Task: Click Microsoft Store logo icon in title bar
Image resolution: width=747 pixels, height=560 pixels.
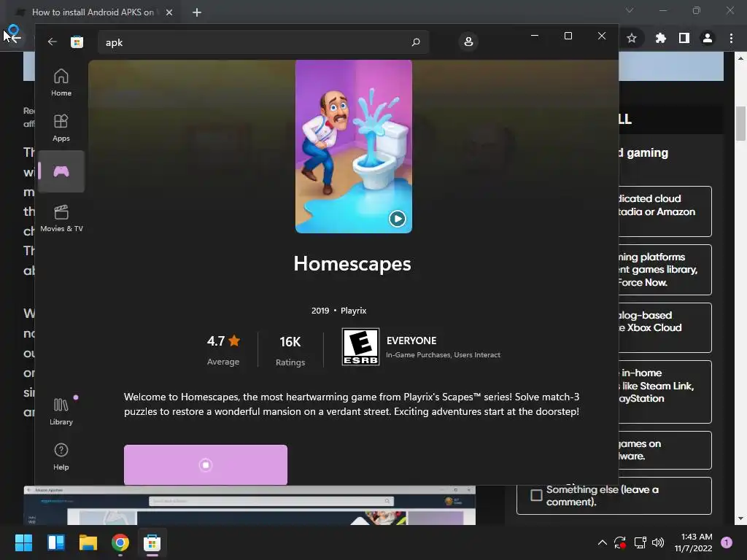Action: point(77,42)
